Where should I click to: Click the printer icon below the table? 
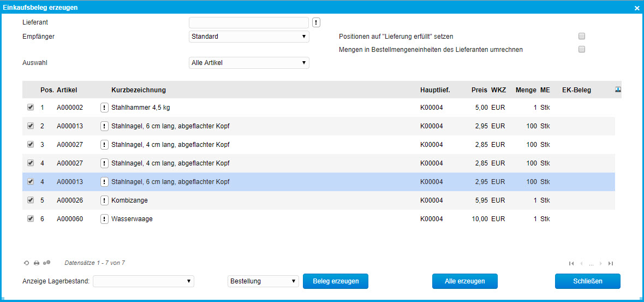(x=37, y=263)
